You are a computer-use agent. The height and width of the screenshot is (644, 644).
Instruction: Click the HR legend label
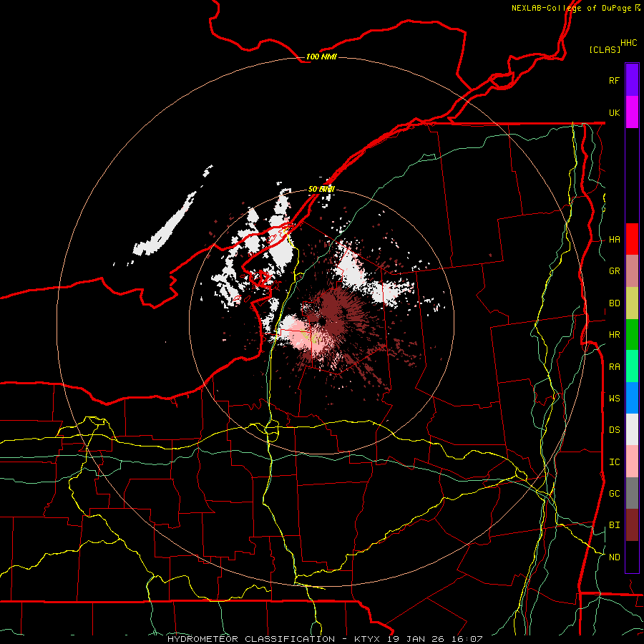(x=614, y=335)
